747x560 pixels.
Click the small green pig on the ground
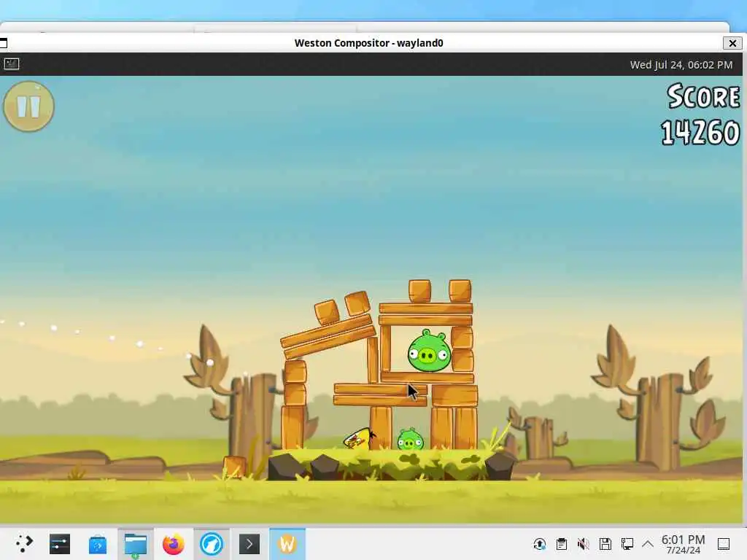click(410, 439)
